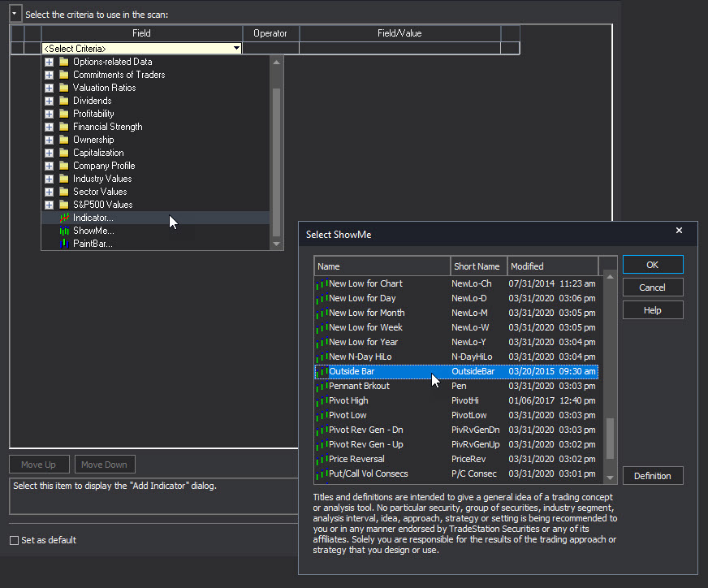The width and height of the screenshot is (708, 588).
Task: Click the New Low for Week ShowMe icon
Action: [322, 328]
